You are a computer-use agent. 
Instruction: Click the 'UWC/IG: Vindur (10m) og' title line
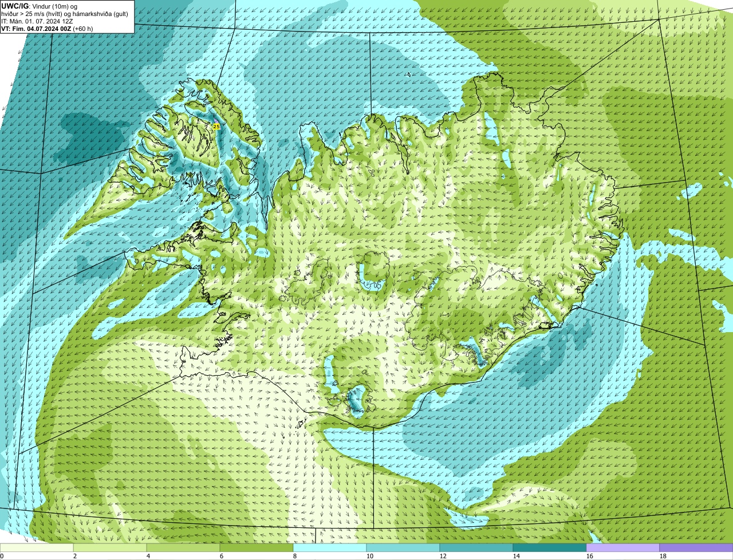[40, 6]
